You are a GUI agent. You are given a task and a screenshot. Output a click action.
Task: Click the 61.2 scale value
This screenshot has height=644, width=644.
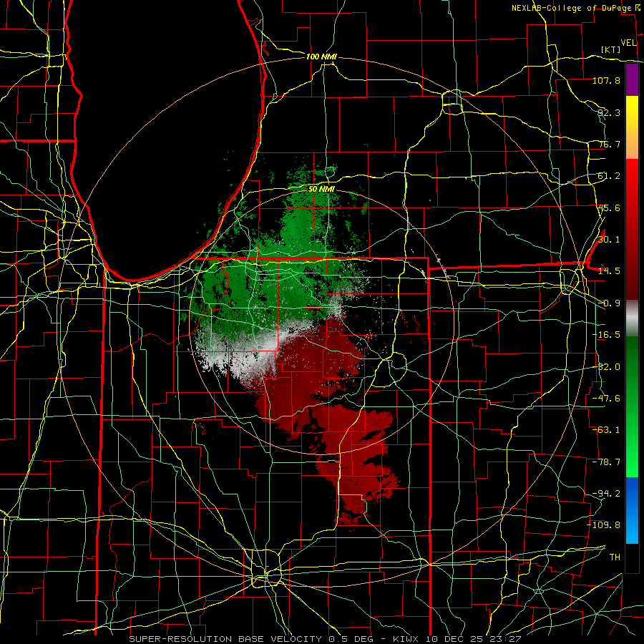point(609,176)
